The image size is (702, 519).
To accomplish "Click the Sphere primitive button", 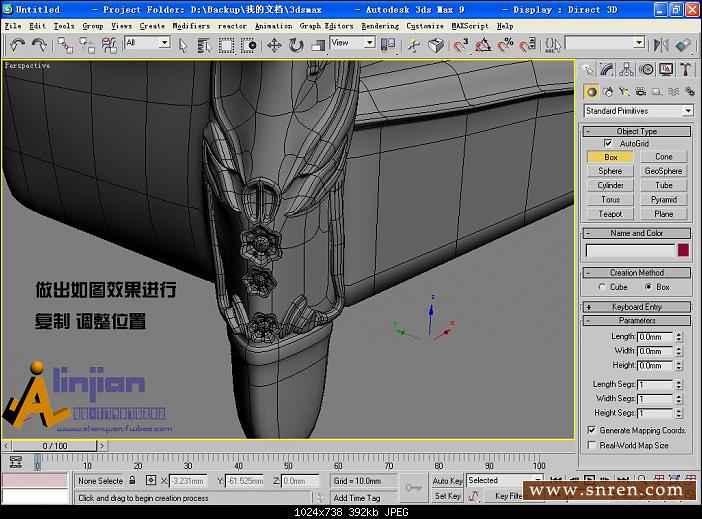I will (610, 171).
